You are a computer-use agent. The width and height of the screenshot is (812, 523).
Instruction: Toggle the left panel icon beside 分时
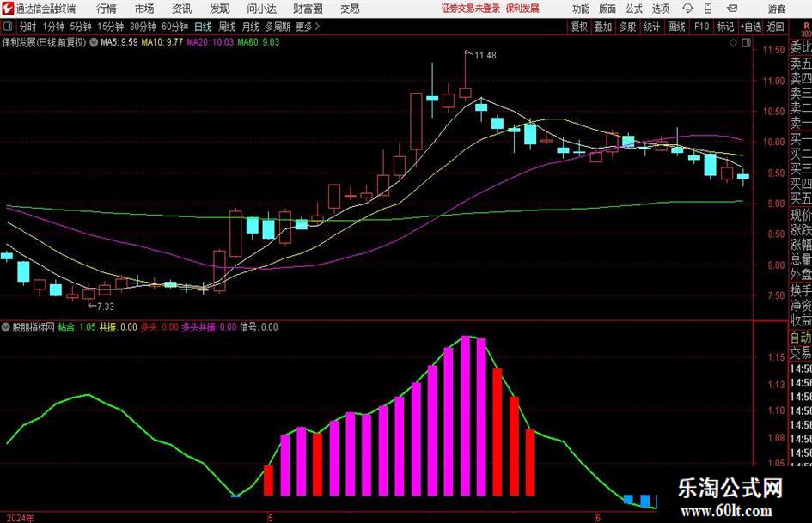coord(7,27)
